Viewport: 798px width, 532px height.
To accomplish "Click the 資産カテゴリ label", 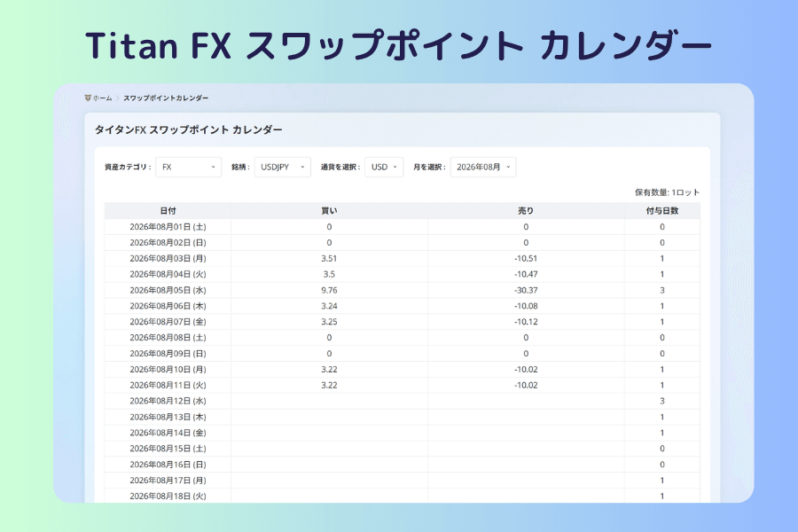I will click(128, 167).
